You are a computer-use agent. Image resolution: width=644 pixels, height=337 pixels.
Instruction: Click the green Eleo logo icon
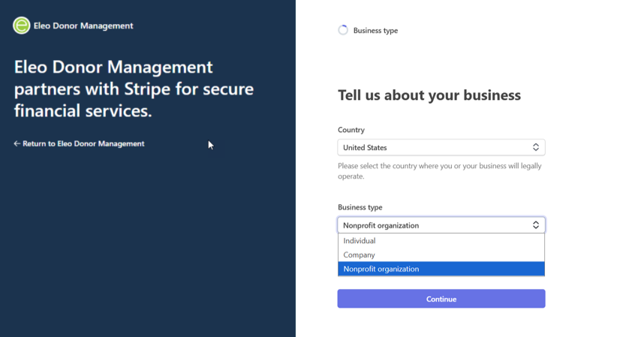(x=21, y=26)
